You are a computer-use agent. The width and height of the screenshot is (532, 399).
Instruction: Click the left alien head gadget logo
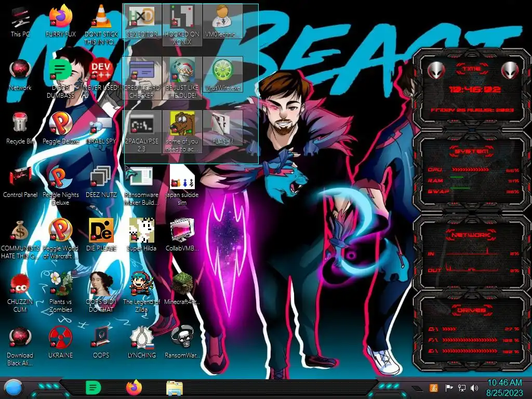coord(436,70)
